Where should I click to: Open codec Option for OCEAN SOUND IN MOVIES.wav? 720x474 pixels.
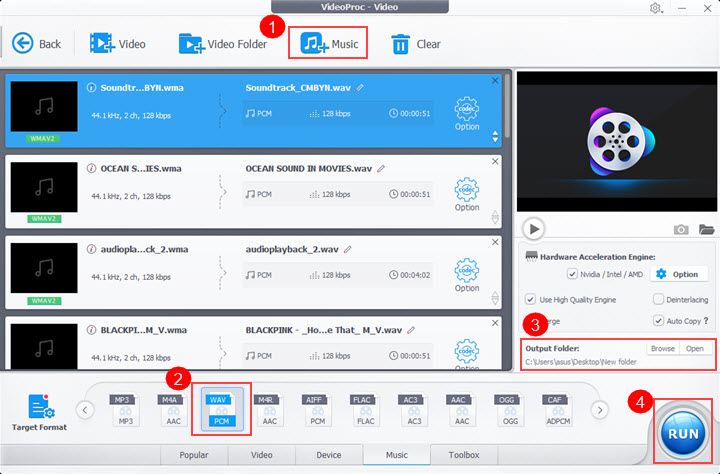point(467,195)
